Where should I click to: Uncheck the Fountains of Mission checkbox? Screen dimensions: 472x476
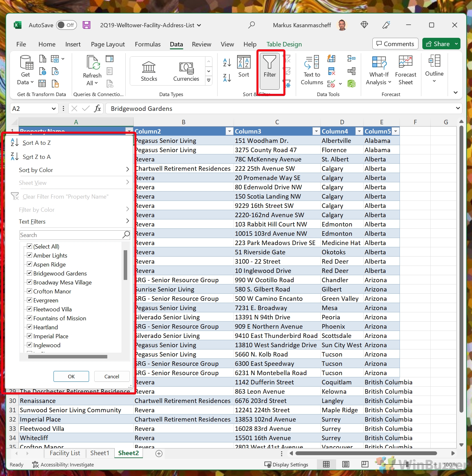pyautogui.click(x=29, y=318)
